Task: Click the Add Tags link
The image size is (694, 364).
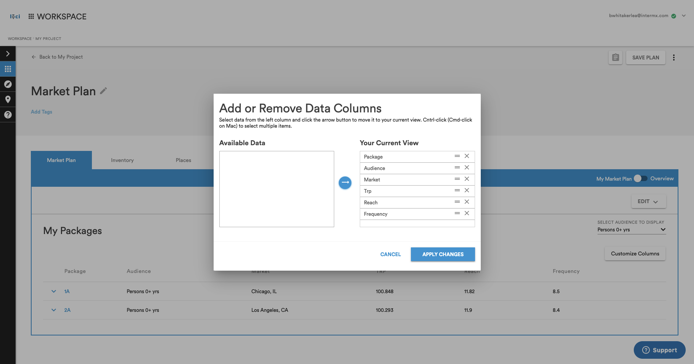Action: point(42,112)
